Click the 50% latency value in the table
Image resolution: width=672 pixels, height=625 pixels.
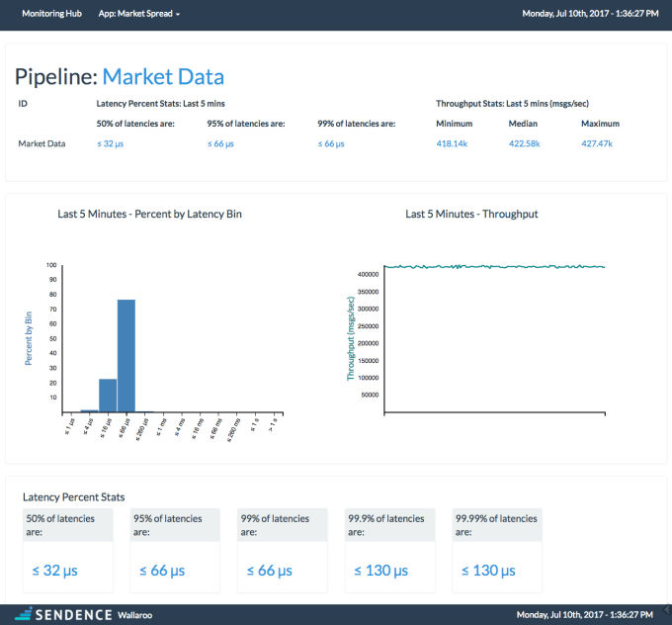110,144
